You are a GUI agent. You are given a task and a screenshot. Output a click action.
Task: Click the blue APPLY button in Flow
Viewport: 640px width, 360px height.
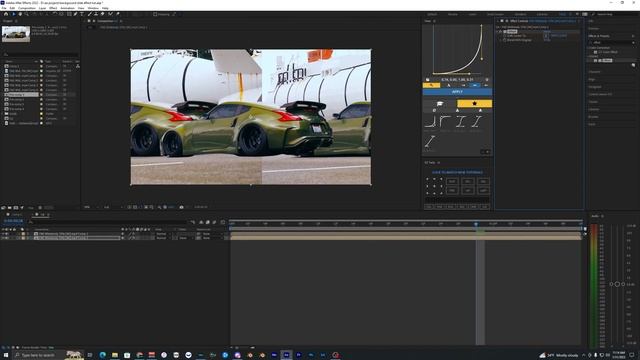(x=457, y=92)
